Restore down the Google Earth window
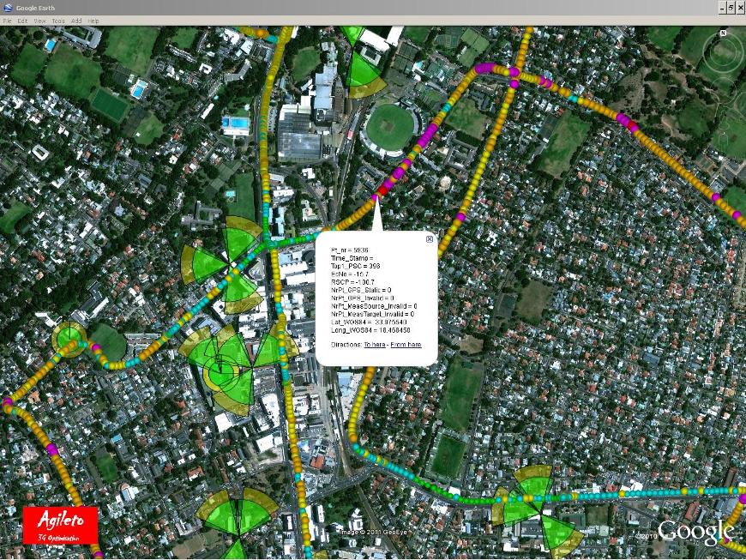The width and height of the screenshot is (746, 560). (x=730, y=8)
